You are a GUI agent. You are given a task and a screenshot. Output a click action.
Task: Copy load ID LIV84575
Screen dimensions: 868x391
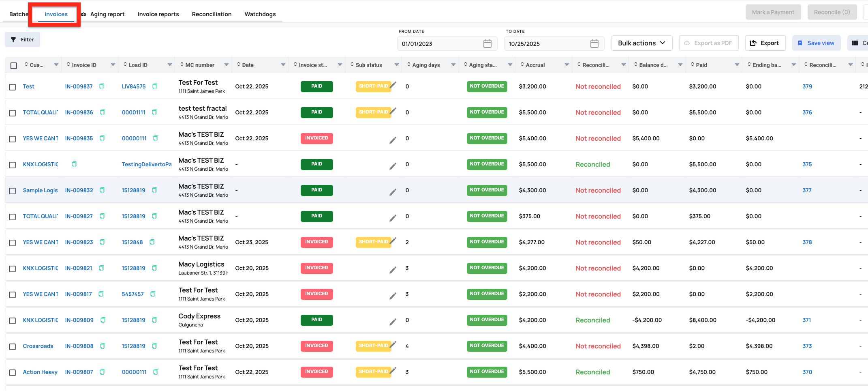click(x=155, y=86)
